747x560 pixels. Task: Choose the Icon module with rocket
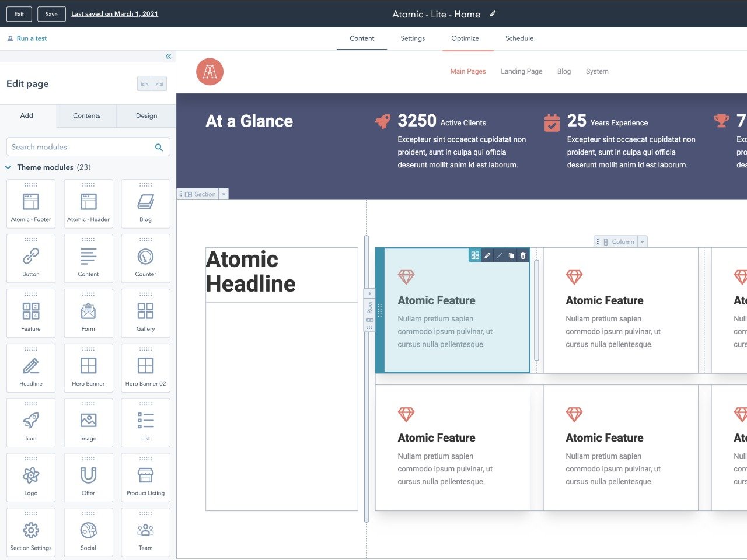31,423
